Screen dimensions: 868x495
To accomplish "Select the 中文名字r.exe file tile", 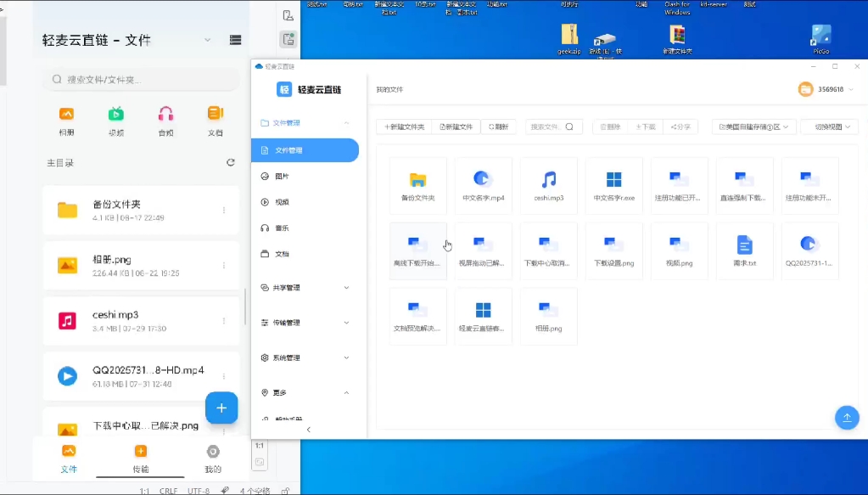I will 614,185.
